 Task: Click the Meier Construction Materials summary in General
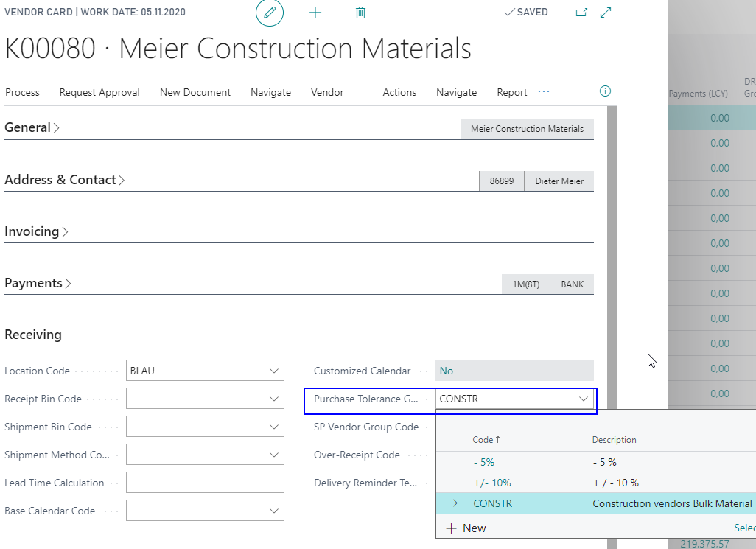pos(527,129)
